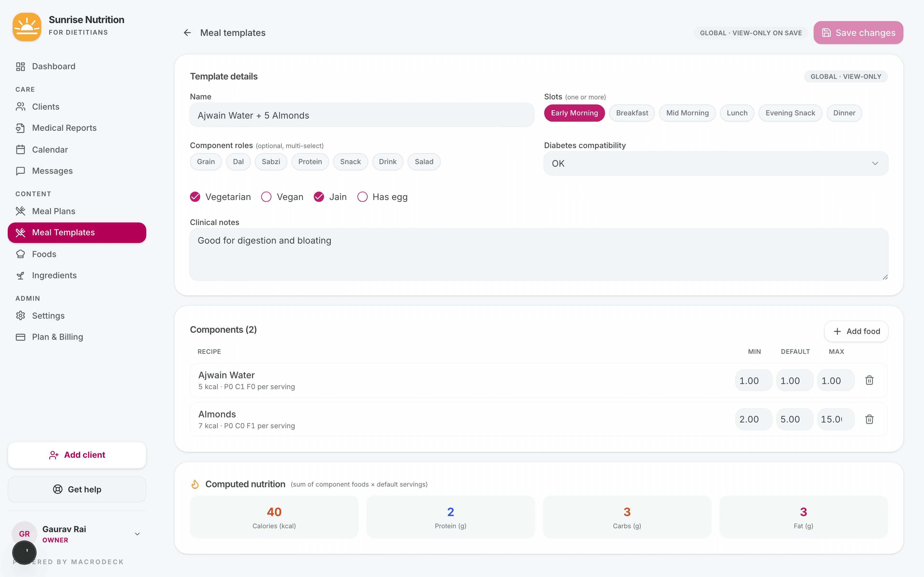Image resolution: width=924 pixels, height=577 pixels.
Task: Expand the Gaurav Rai account menu
Action: coord(137,533)
